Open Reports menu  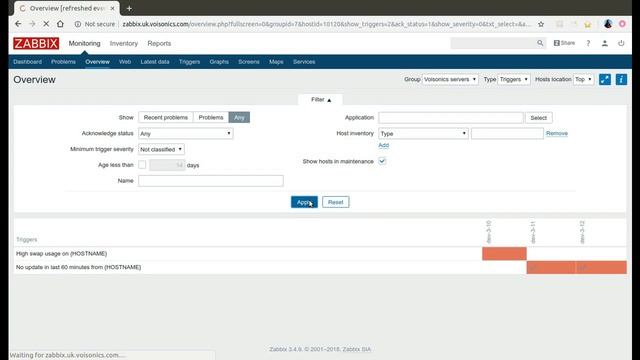tap(159, 43)
